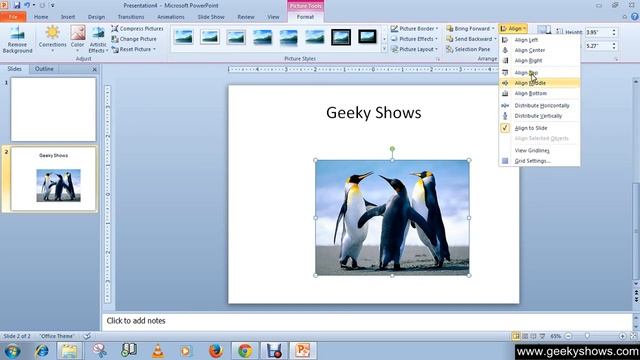
Task: Select Distribute Horizontally
Action: (539, 105)
